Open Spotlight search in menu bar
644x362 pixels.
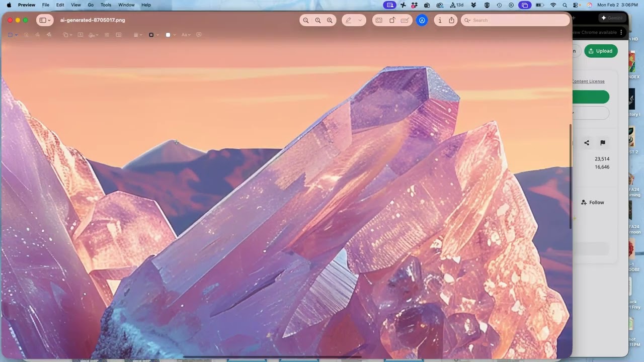point(565,5)
